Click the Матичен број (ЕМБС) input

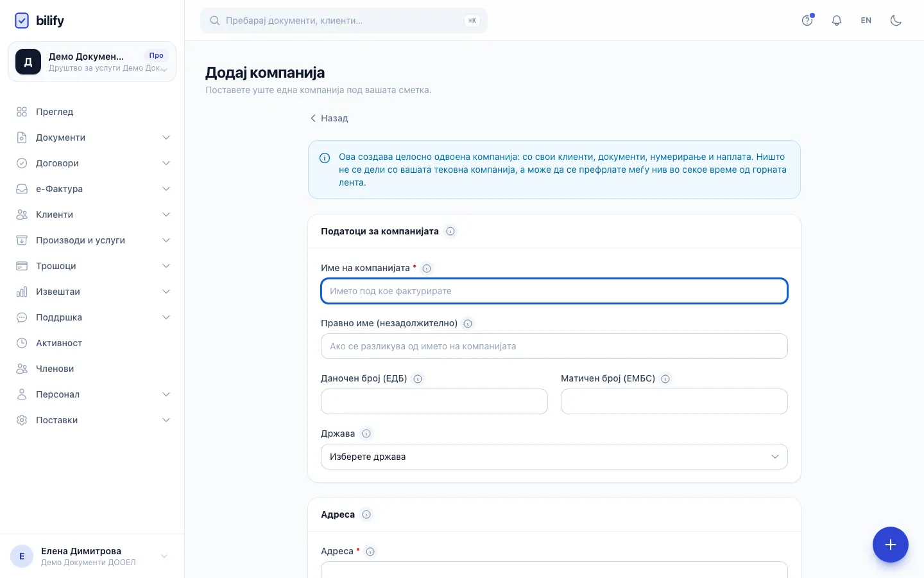(674, 401)
